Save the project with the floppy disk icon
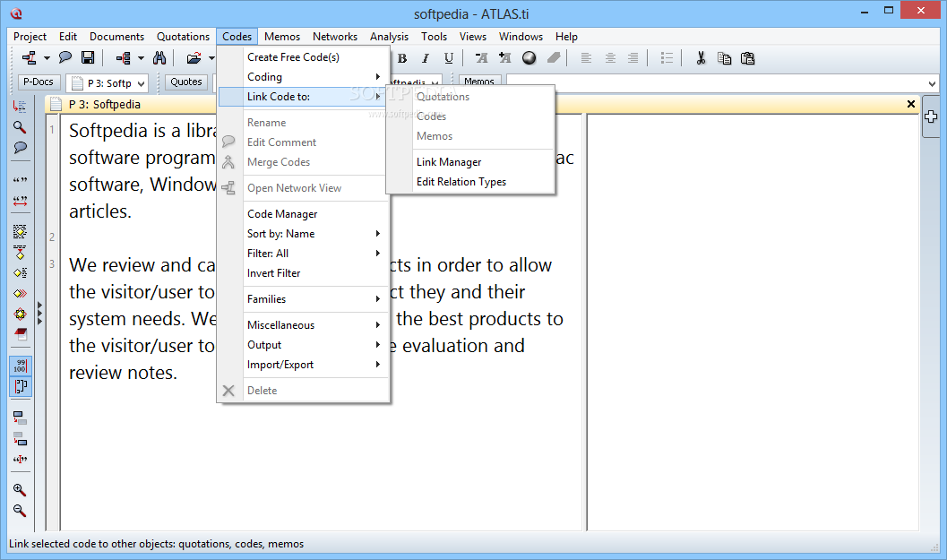Screen dimensions: 947x560 coord(88,58)
